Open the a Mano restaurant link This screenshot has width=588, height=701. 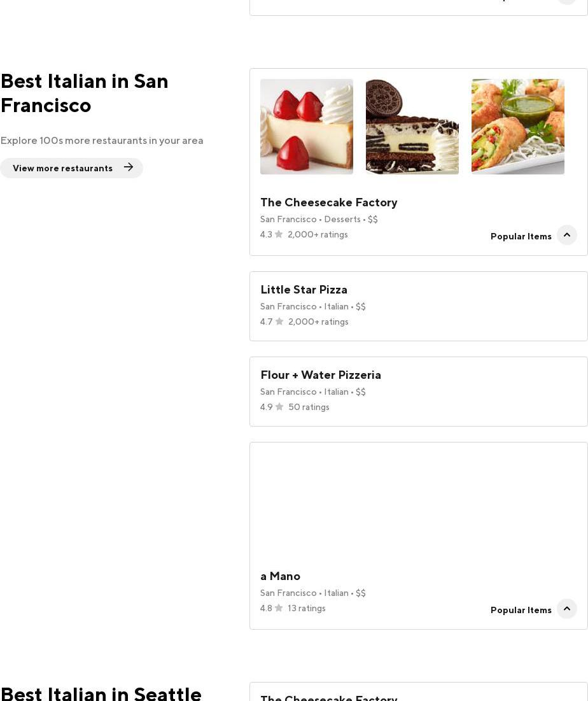point(280,576)
